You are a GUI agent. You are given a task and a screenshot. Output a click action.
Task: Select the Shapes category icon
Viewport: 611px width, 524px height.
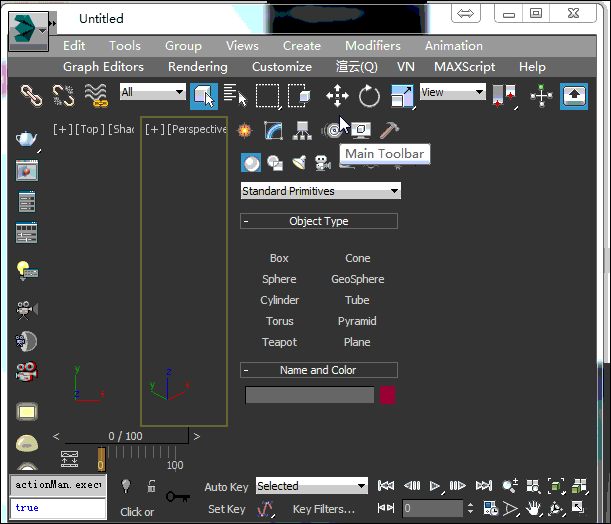(x=275, y=163)
